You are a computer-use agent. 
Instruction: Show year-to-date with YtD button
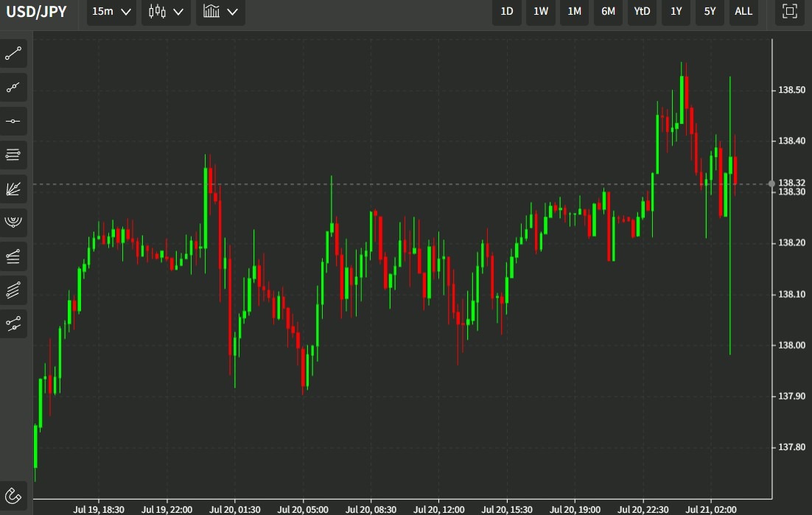642,12
